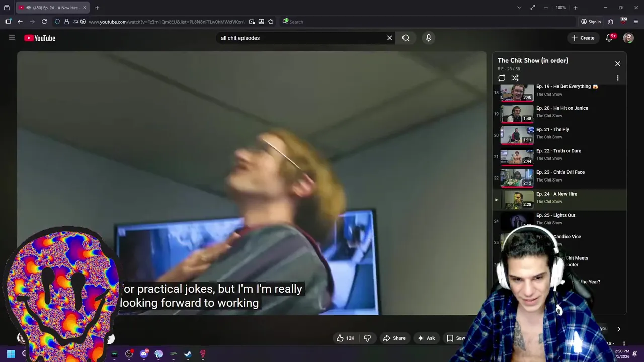
Task: View site security lock information
Action: (x=66, y=22)
